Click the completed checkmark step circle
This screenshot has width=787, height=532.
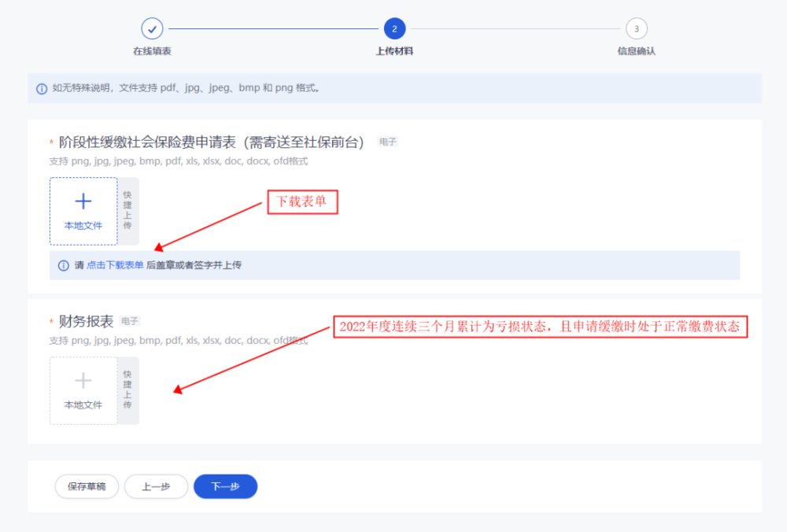(x=152, y=28)
